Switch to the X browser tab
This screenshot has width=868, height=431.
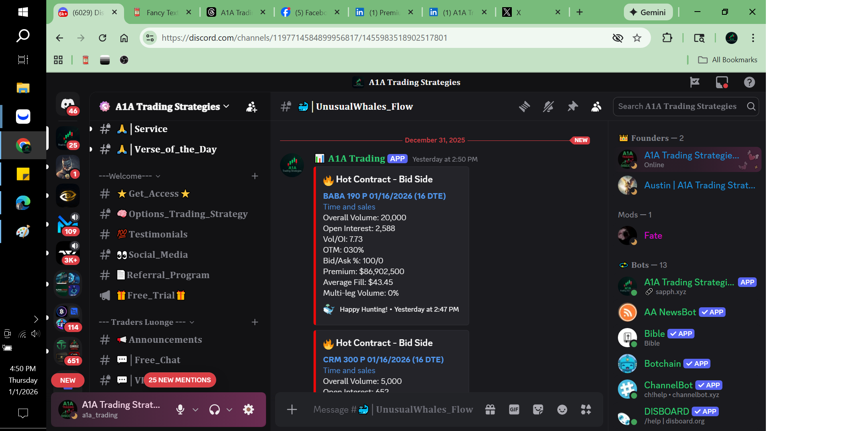point(531,12)
